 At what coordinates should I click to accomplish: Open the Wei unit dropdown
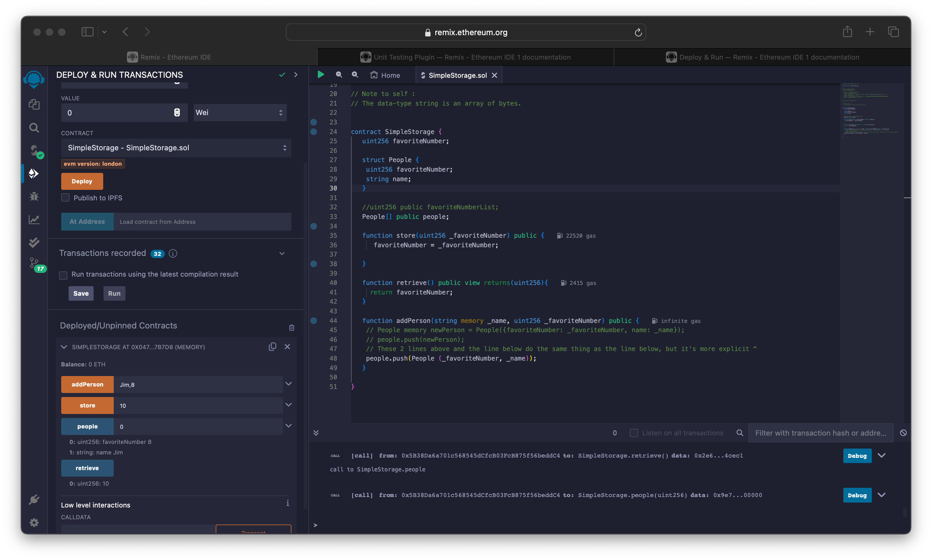coord(240,112)
